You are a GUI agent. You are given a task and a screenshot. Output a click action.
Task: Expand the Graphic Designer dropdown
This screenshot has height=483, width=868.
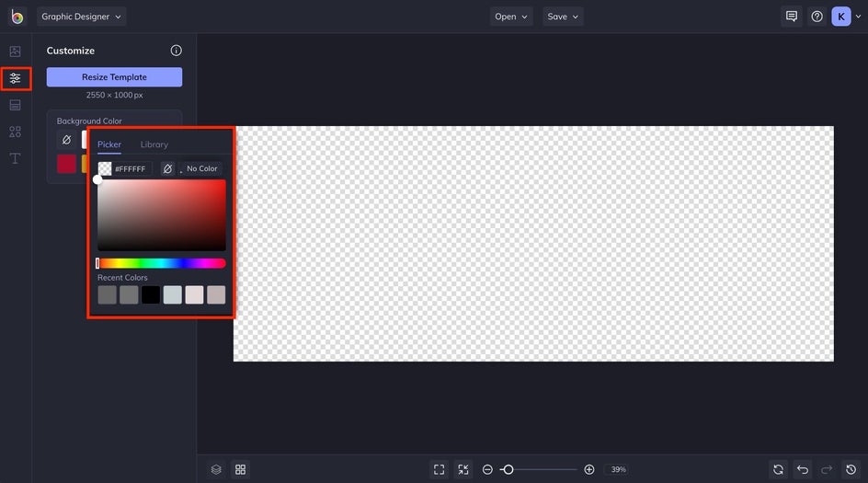(x=81, y=17)
